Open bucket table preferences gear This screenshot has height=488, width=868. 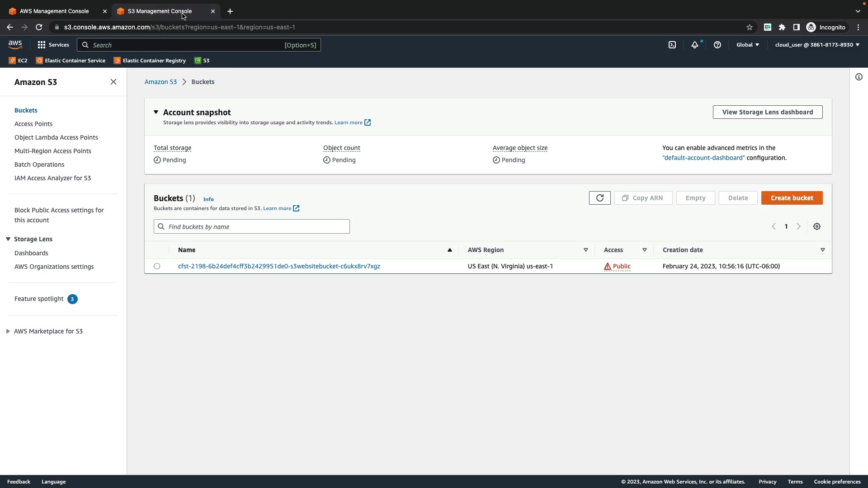[817, 226]
